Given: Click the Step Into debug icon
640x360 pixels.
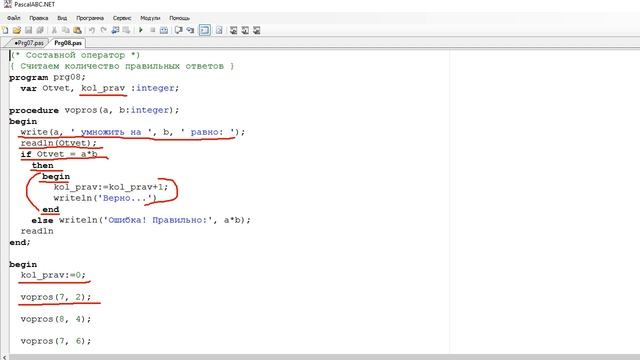Looking at the screenshot, I should (190, 30).
